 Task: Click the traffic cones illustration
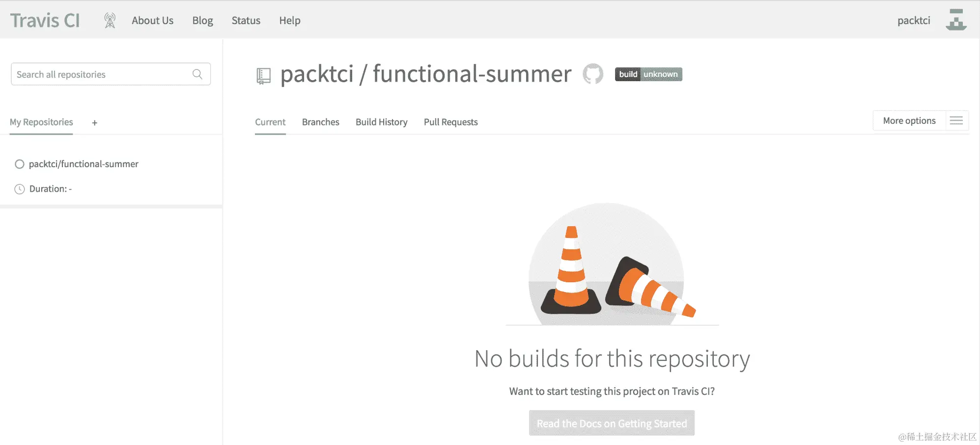[x=612, y=265]
